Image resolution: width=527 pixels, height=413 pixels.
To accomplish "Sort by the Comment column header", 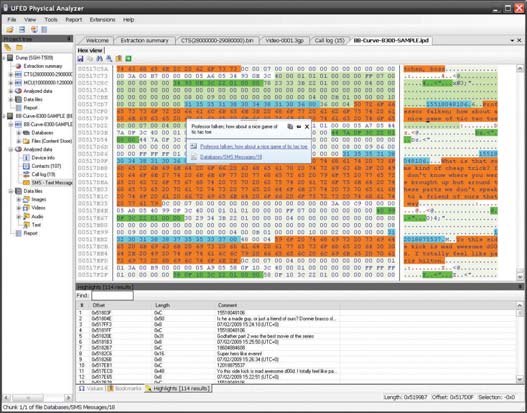I will tap(228, 305).
